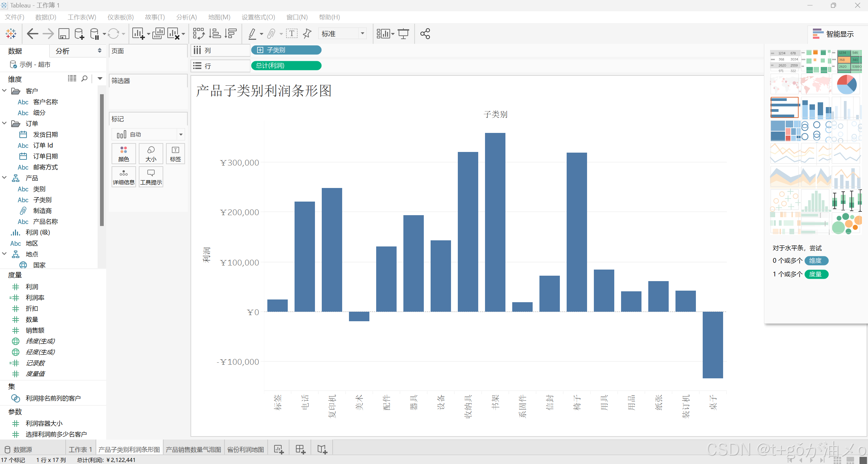The width and height of the screenshot is (868, 464).
Task: Select the pie chart thumbnail in Show Me
Action: (x=846, y=85)
